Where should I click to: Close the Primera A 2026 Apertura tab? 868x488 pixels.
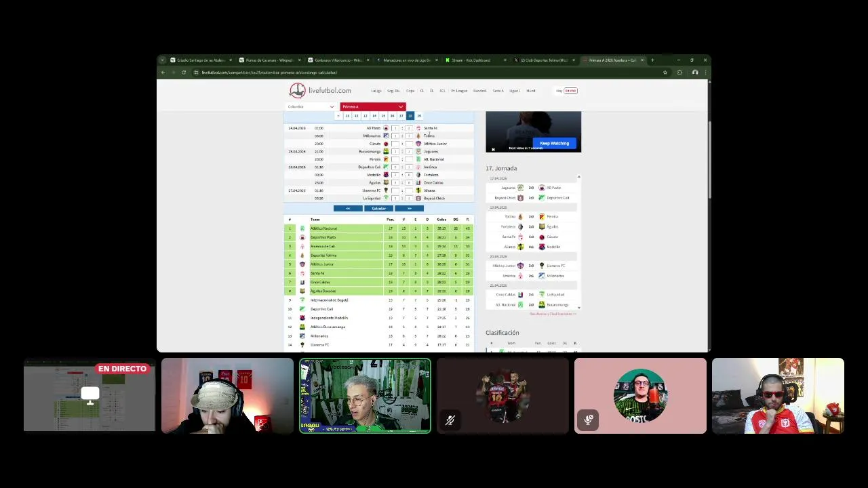(x=642, y=60)
